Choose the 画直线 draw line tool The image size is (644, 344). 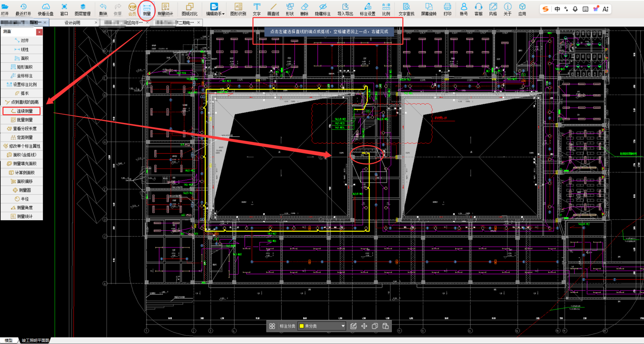click(273, 9)
